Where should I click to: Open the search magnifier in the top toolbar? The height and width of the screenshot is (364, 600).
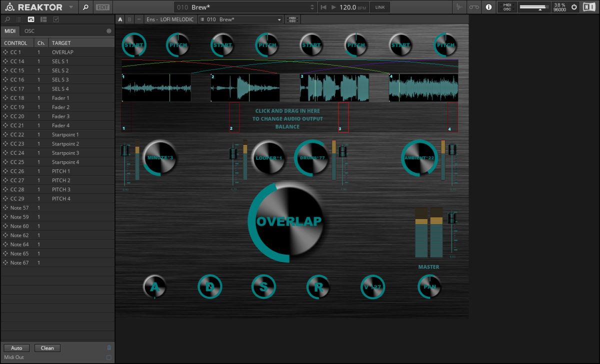pyautogui.click(x=85, y=7)
